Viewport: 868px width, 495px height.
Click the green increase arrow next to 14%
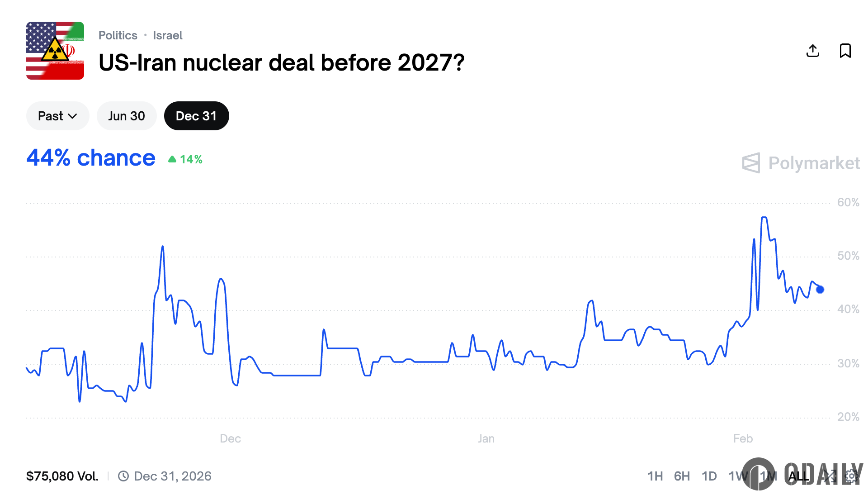coord(173,159)
